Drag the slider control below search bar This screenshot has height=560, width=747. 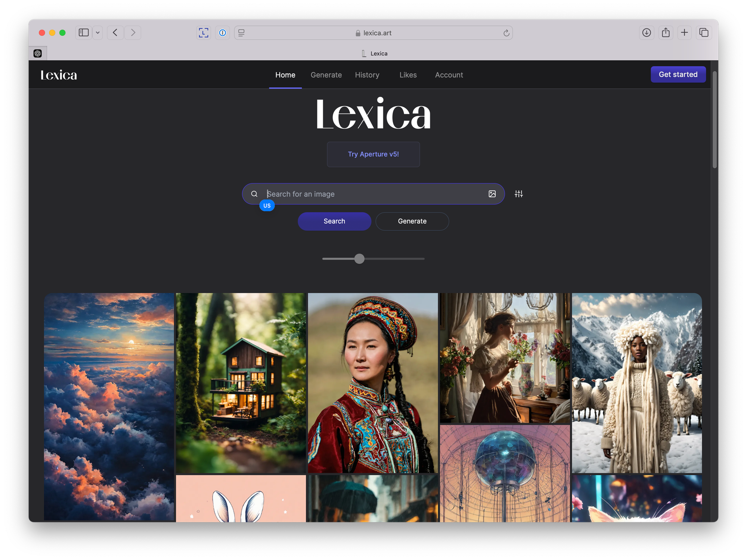(360, 259)
